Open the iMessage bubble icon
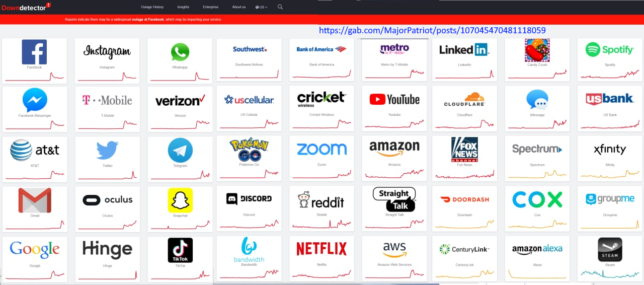The image size is (644, 285). [x=537, y=100]
